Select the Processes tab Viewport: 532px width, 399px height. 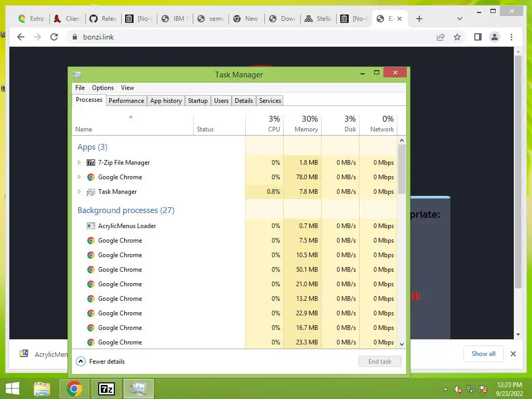point(89,100)
